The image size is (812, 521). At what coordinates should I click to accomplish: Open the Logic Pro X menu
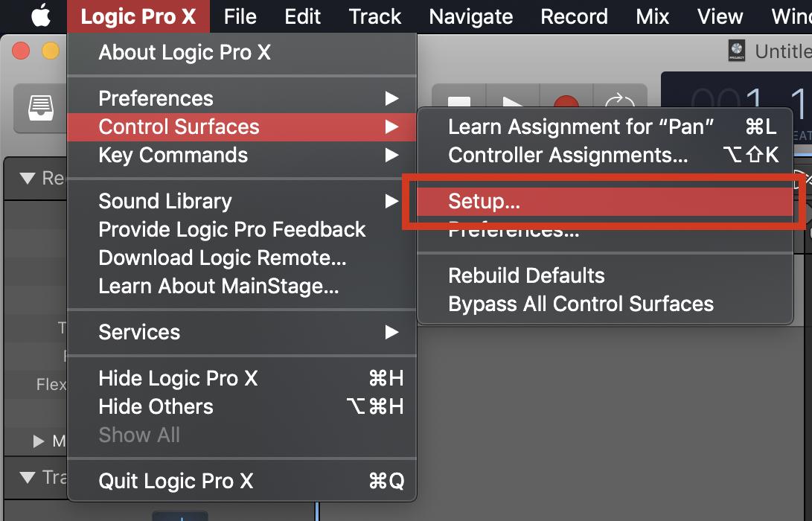[138, 16]
